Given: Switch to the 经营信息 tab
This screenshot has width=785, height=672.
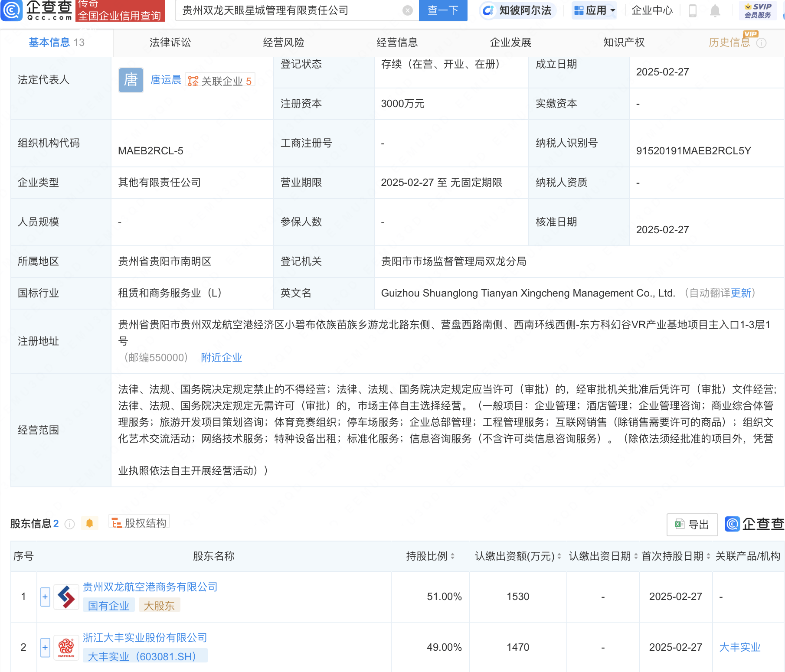Looking at the screenshot, I should tap(397, 42).
